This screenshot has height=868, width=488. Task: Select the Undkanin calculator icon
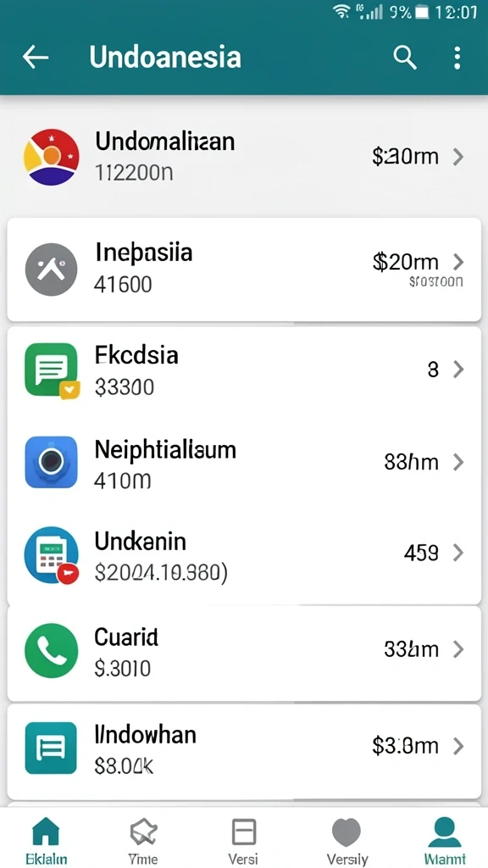click(52, 555)
